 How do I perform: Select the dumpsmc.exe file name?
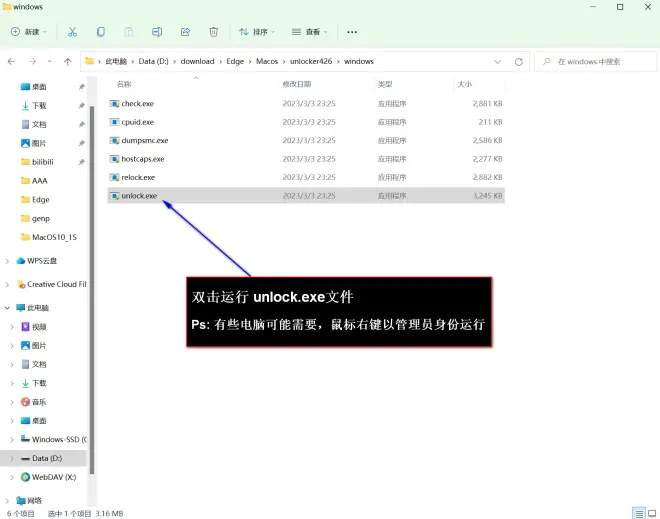click(x=145, y=141)
